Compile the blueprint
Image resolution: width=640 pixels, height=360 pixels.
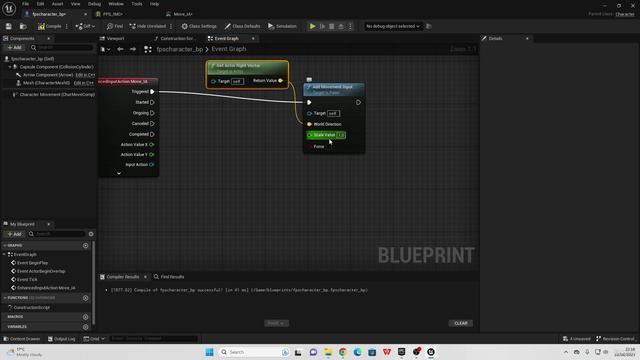click(x=49, y=26)
